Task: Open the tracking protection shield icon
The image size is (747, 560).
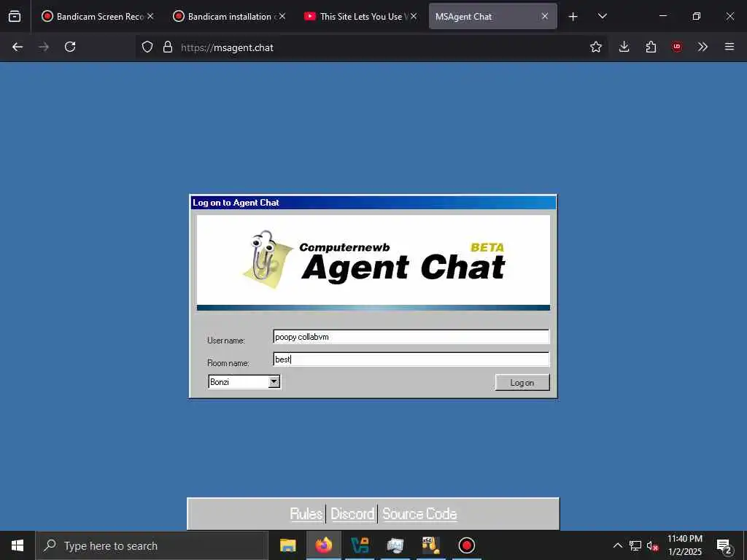Action: [x=147, y=47]
